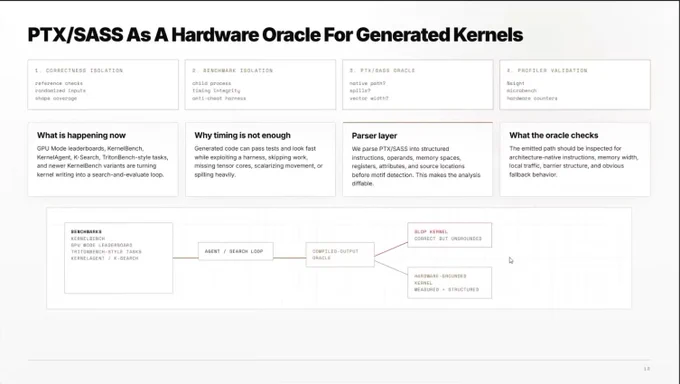Click the "TRITONBENCH-STYLE TASKS" diagram line
The height and width of the screenshot is (384, 680).
(106, 252)
